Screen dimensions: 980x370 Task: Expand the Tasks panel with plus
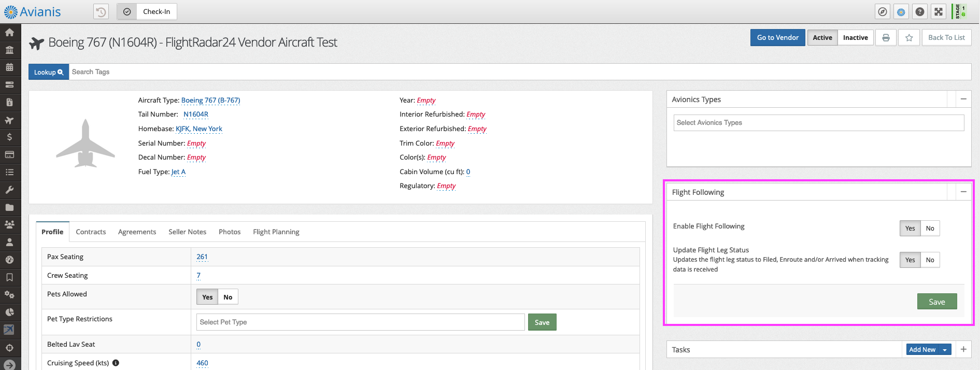[x=963, y=349]
